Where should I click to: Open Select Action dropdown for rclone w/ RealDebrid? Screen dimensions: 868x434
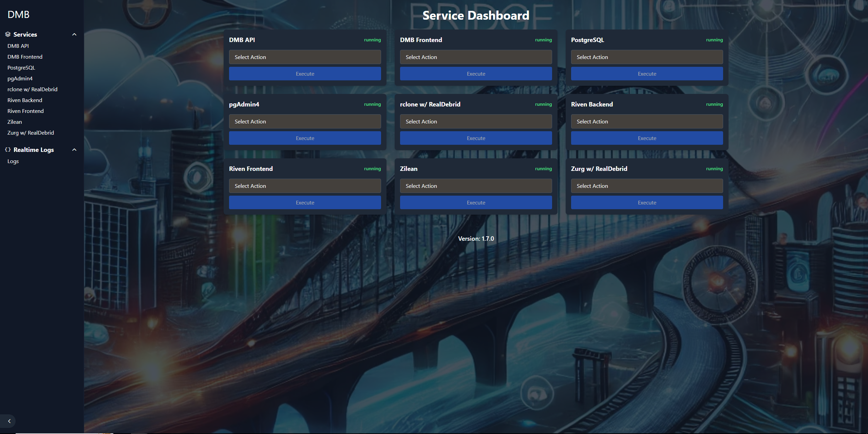pos(476,121)
